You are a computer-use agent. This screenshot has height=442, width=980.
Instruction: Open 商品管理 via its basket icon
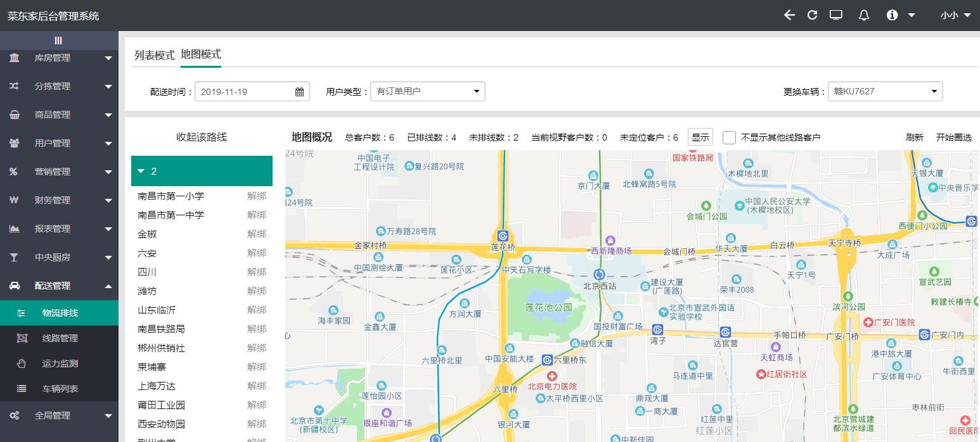click(x=14, y=115)
